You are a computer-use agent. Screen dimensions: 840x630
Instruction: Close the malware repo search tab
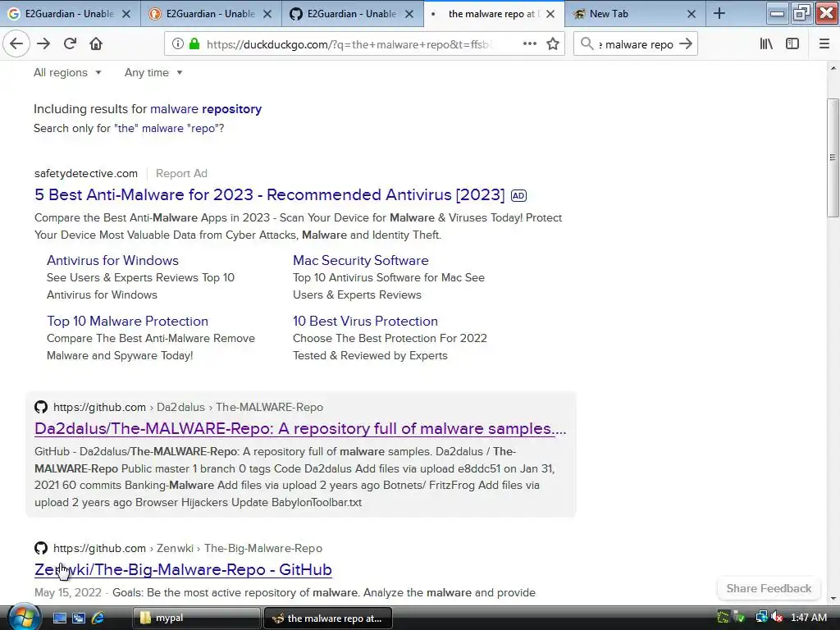[550, 14]
